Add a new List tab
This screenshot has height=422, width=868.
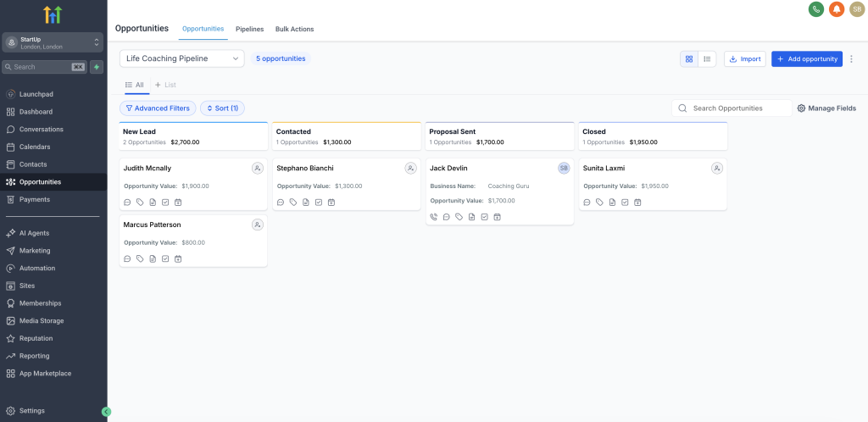point(165,86)
